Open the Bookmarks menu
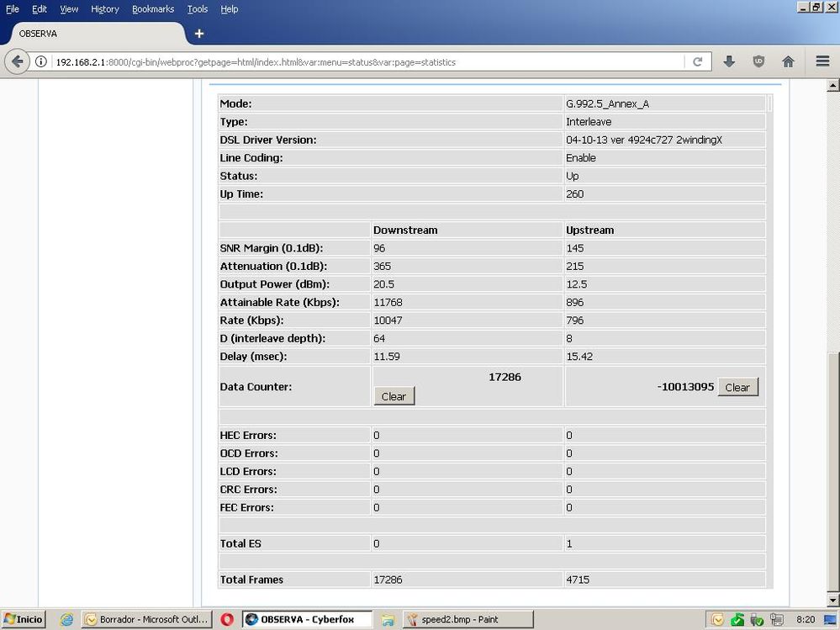The image size is (840, 630). point(152,9)
